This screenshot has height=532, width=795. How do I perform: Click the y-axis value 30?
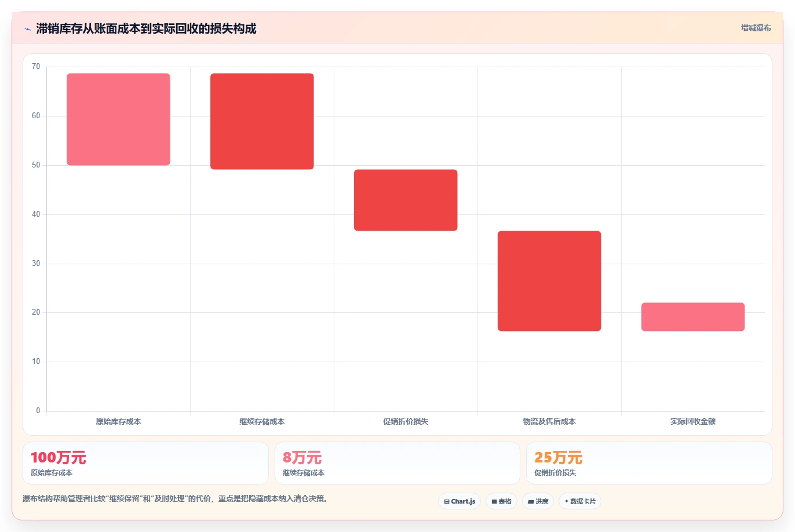pyautogui.click(x=36, y=264)
